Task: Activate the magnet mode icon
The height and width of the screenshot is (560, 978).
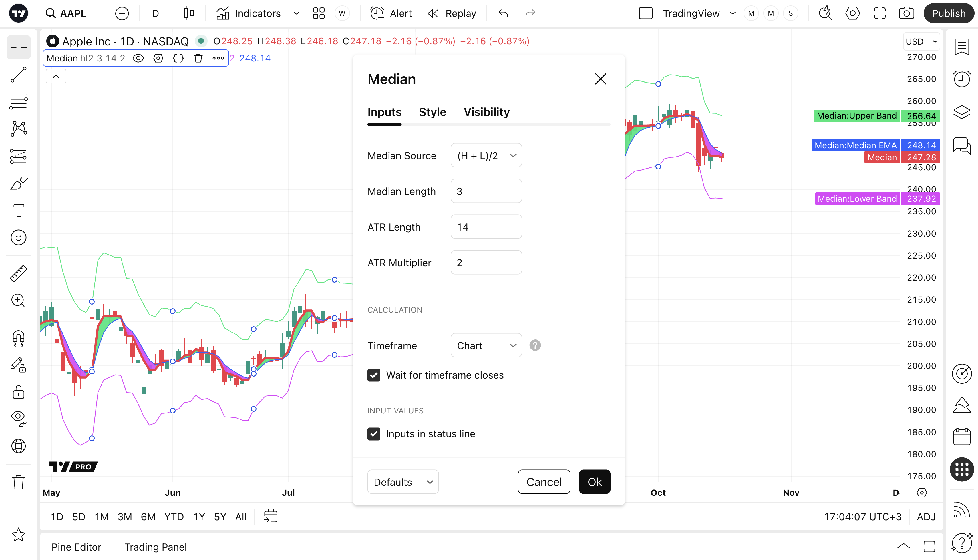Action: (19, 338)
